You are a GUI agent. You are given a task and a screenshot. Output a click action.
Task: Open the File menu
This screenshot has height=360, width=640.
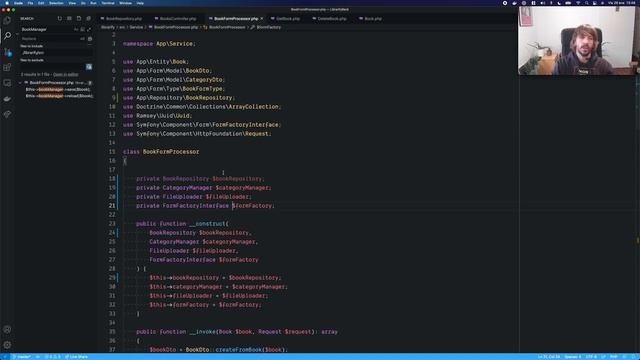click(x=30, y=3)
